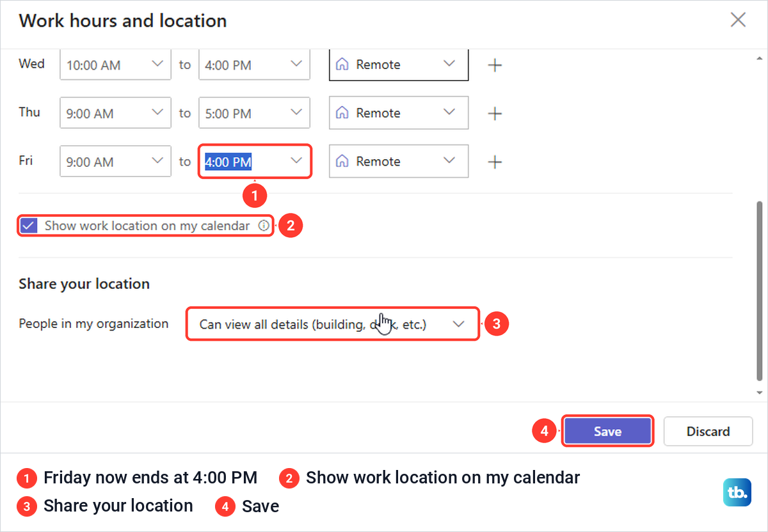
Task: Click the Work hours and location title
Action: click(123, 20)
